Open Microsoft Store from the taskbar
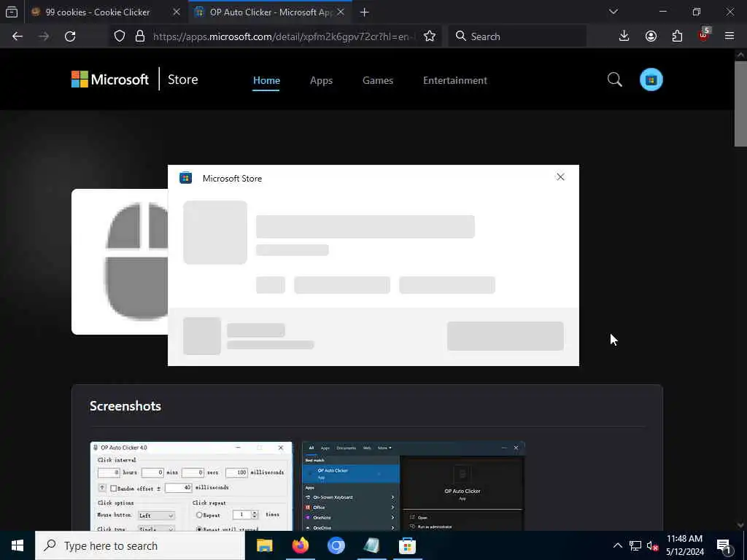 click(x=407, y=545)
